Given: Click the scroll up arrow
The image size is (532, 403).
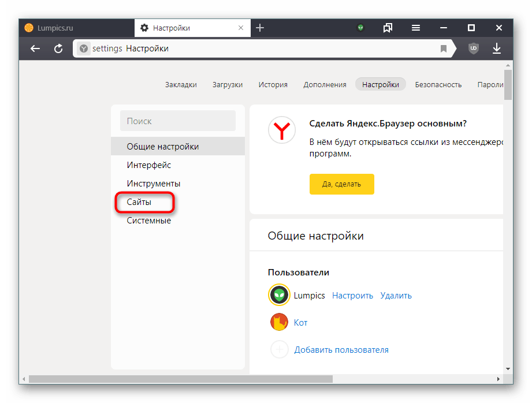Looking at the screenshot, I should [x=508, y=65].
